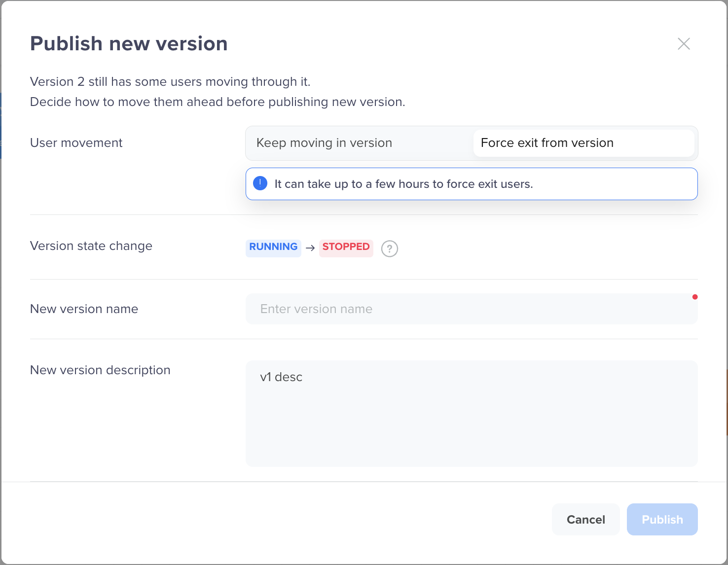728x565 pixels.
Task: Click the STOPPED status badge
Action: tap(346, 247)
